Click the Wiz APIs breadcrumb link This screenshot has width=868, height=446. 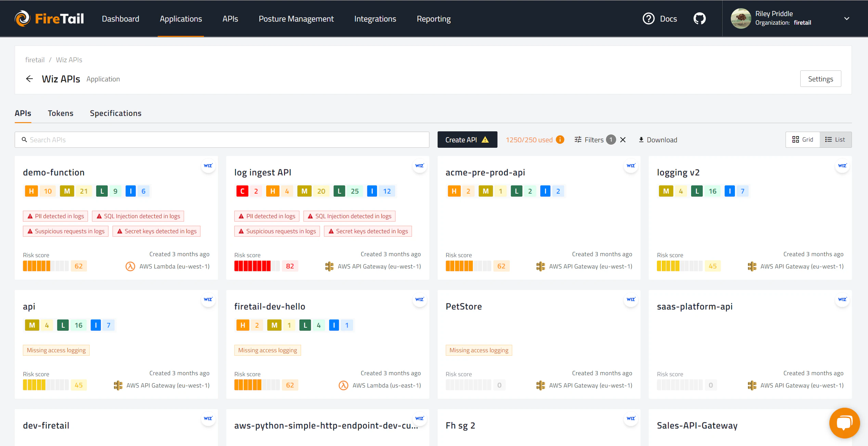pos(69,60)
